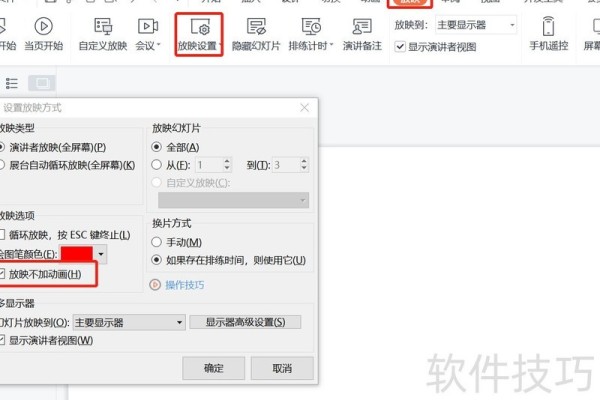
Task: Click the 当页开始 play icon
Action: tap(44, 26)
